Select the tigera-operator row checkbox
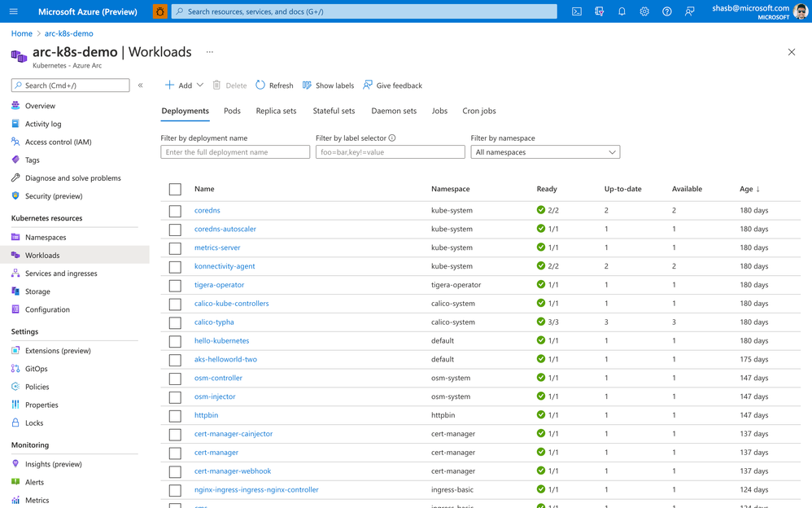The width and height of the screenshot is (812, 508). pyautogui.click(x=175, y=286)
